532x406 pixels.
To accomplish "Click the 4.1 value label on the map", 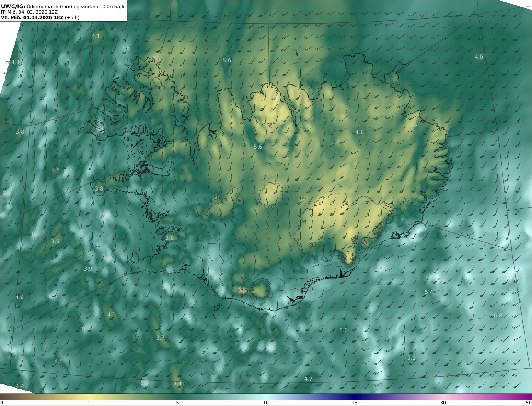I will 96,37.
